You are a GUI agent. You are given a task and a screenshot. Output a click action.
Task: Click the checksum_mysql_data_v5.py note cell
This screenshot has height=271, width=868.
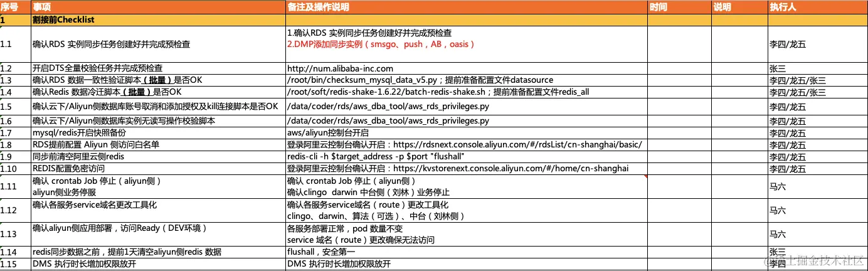pyautogui.click(x=466, y=80)
